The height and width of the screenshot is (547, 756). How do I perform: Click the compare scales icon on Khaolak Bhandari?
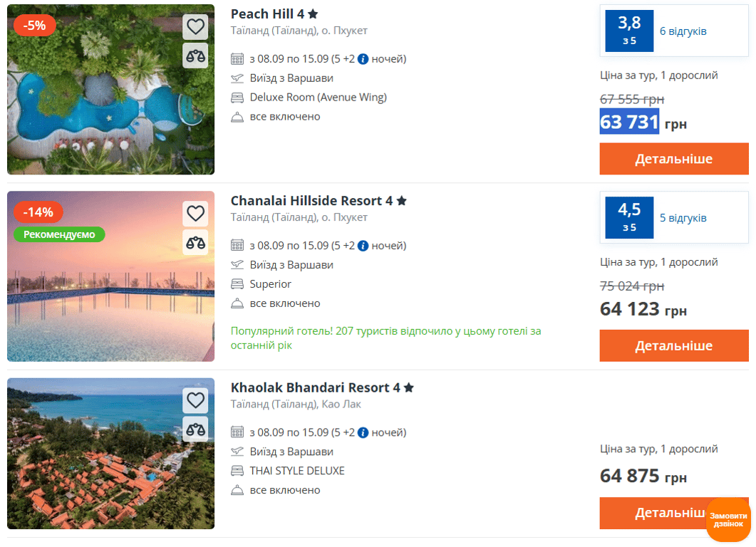coord(195,429)
